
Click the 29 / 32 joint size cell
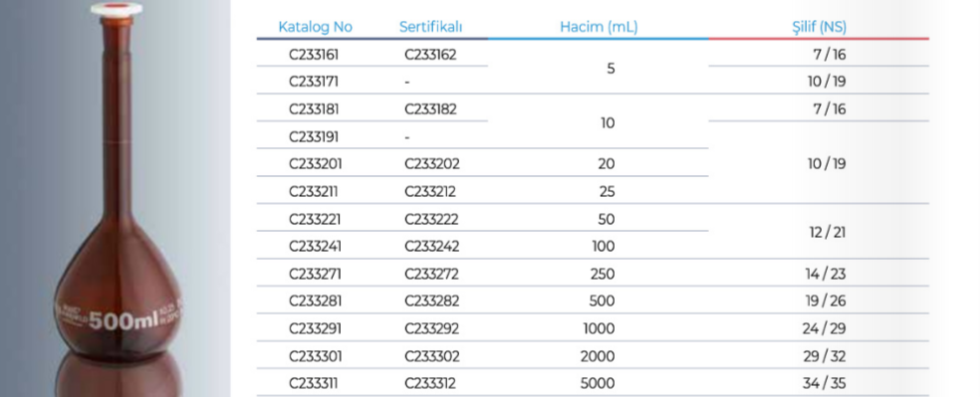tap(825, 356)
